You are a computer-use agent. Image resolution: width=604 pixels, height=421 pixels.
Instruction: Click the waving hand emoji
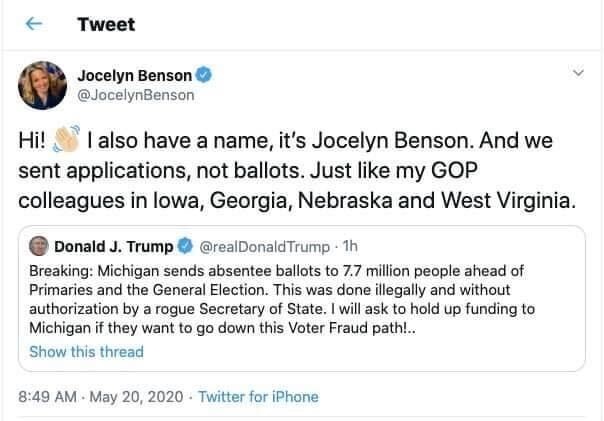click(x=66, y=138)
